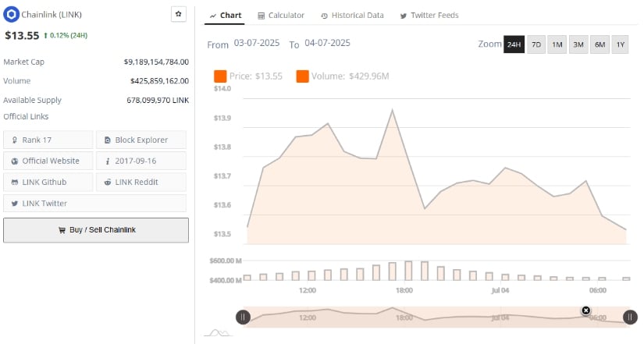644x344 pixels.
Task: Click the Official Links label
Action: coord(26,116)
